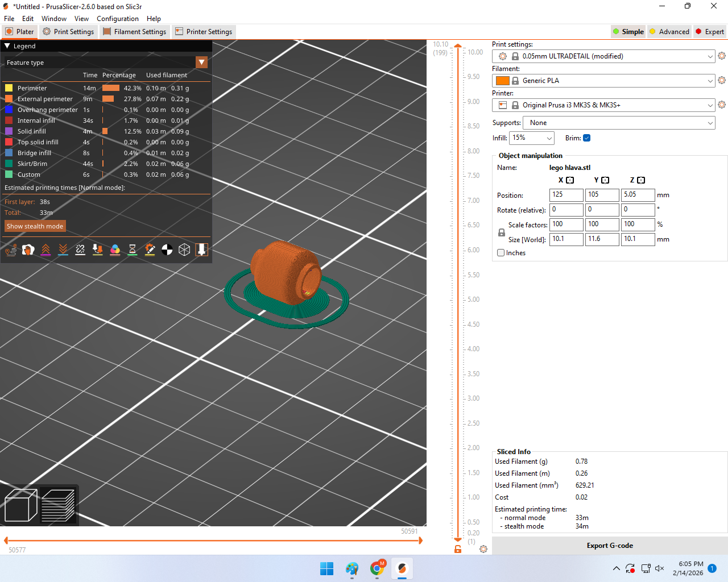Click the horizontal moves slider right thumb
The width and height of the screenshot is (728, 582).
[420, 541]
